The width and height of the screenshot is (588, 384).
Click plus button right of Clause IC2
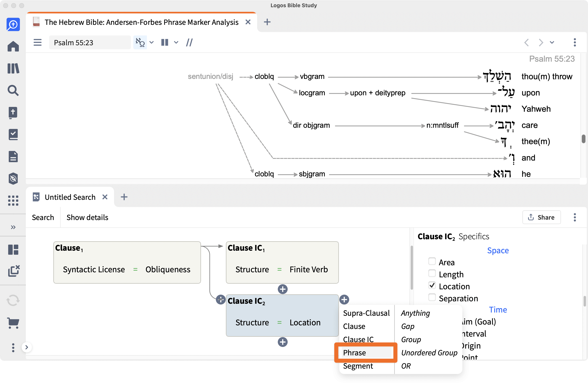(344, 300)
